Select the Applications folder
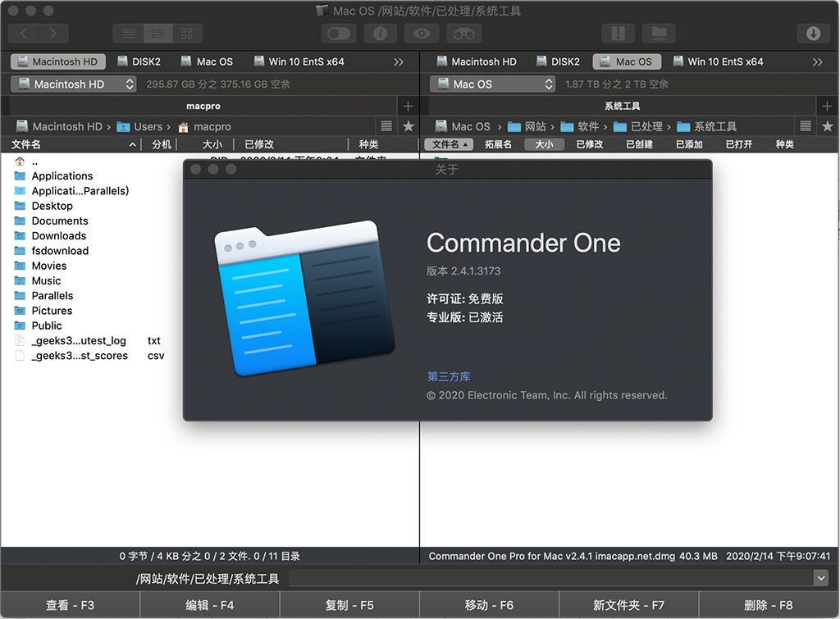Viewport: 840px width, 619px height. [x=62, y=176]
